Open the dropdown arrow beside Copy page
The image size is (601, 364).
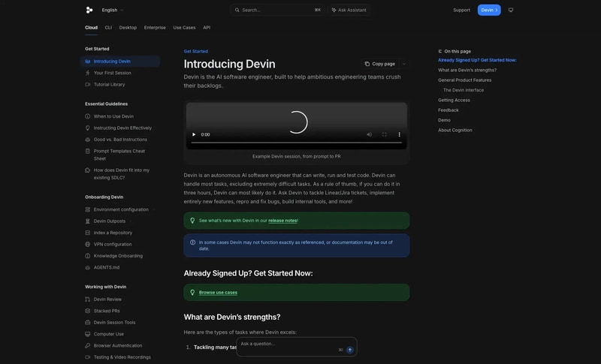coord(404,64)
